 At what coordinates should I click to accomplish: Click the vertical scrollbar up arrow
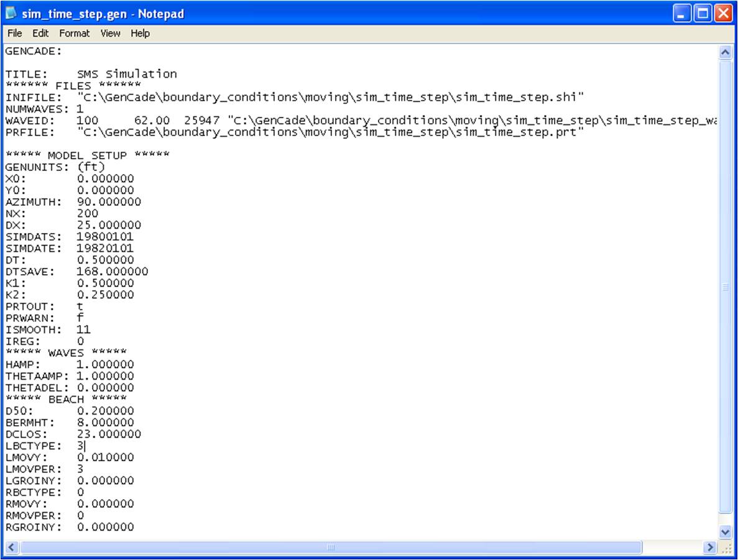pos(726,52)
